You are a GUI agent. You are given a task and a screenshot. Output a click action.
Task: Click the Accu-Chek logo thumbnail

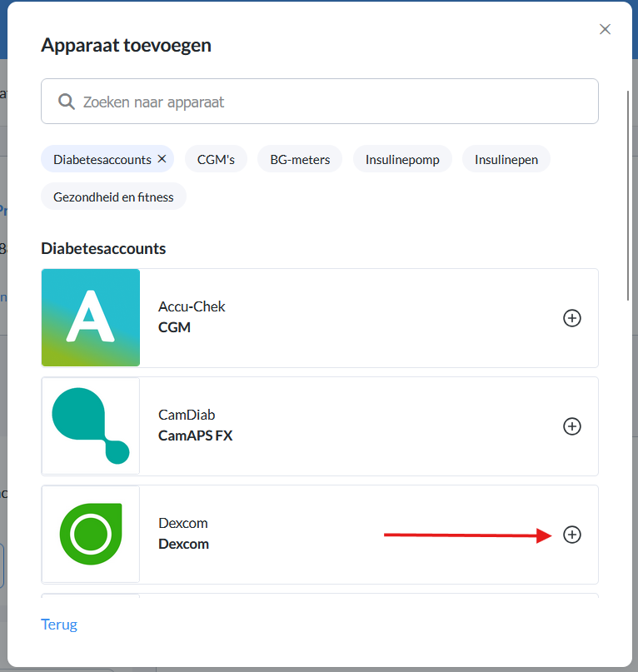[91, 317]
